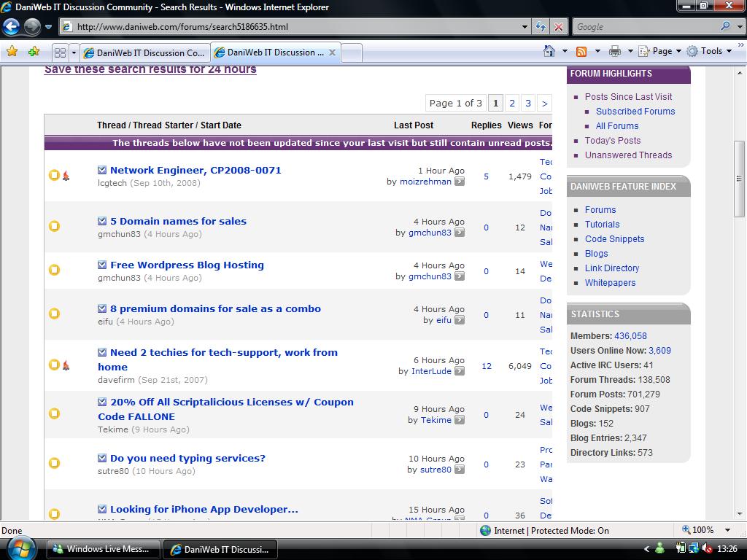Screen dimensions: 747x560
Task: Click the Stop loading red X icon
Action: (558, 27)
